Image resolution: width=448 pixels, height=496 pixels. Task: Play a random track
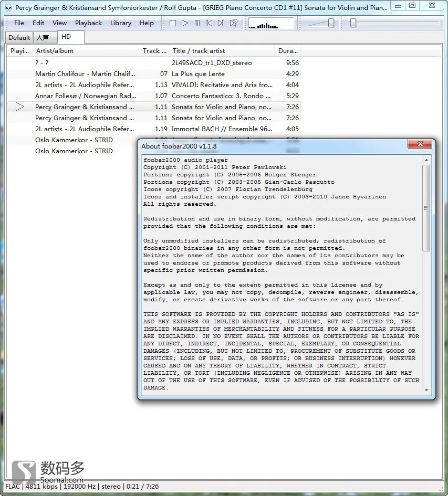[x=233, y=23]
